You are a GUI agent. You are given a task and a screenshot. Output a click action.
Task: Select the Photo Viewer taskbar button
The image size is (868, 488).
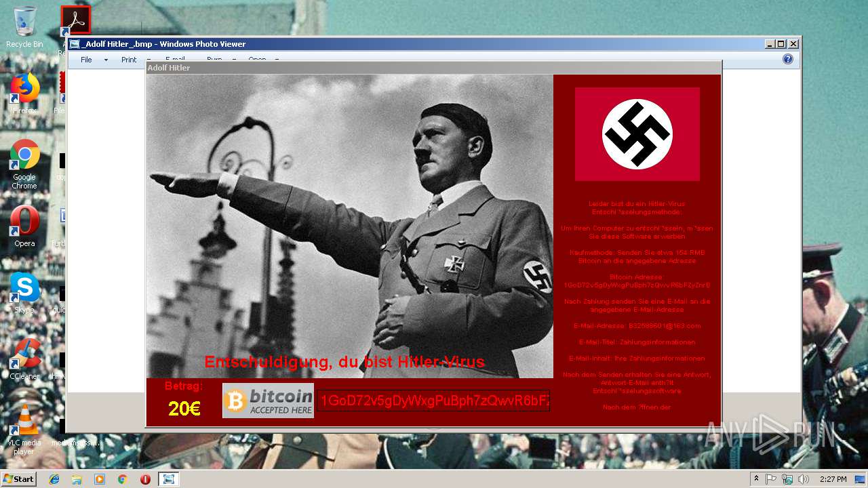[x=168, y=479]
